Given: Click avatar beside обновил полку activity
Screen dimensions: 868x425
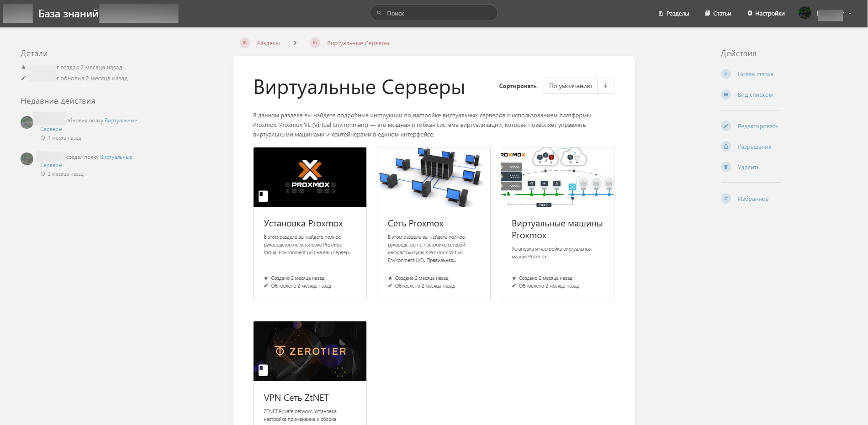Looking at the screenshot, I should tap(27, 122).
